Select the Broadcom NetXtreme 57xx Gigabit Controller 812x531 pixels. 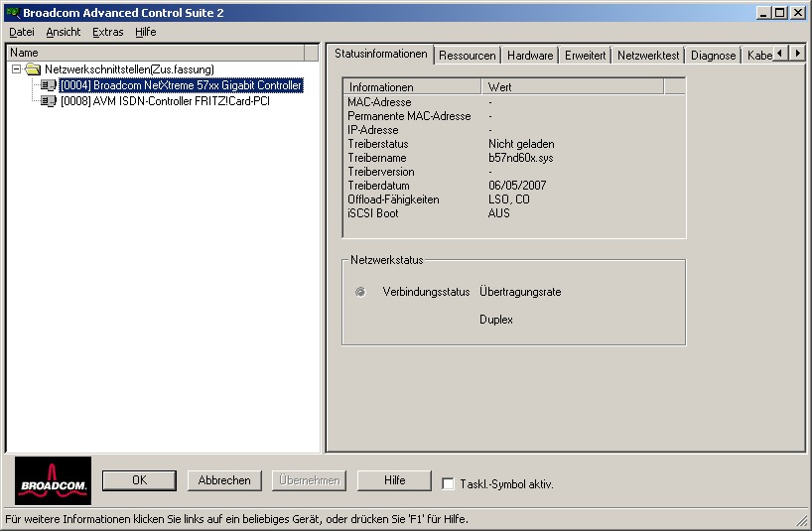tap(181, 85)
